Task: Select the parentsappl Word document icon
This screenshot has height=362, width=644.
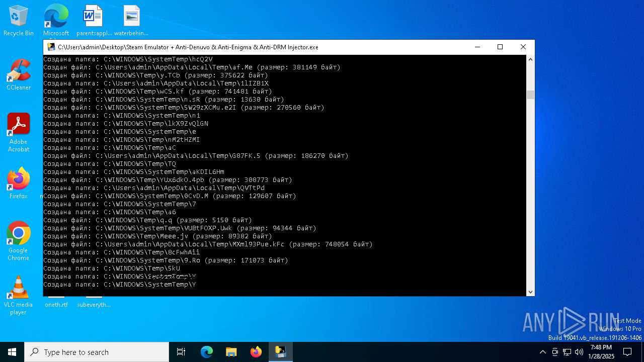Action: click(94, 21)
